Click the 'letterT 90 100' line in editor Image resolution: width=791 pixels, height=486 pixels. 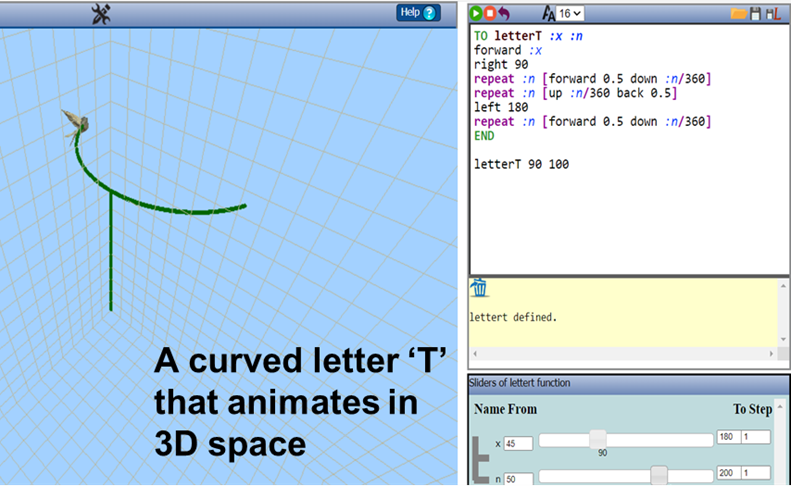(521, 163)
